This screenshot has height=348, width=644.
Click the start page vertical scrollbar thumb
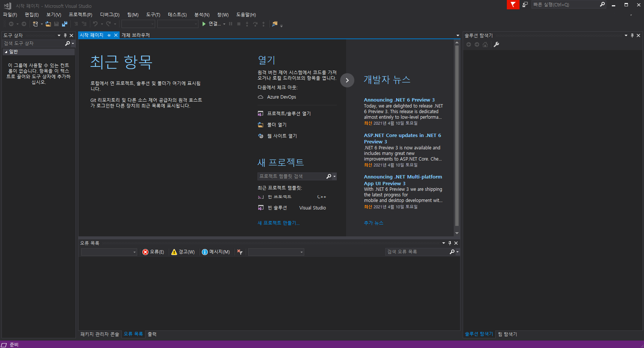point(457,136)
